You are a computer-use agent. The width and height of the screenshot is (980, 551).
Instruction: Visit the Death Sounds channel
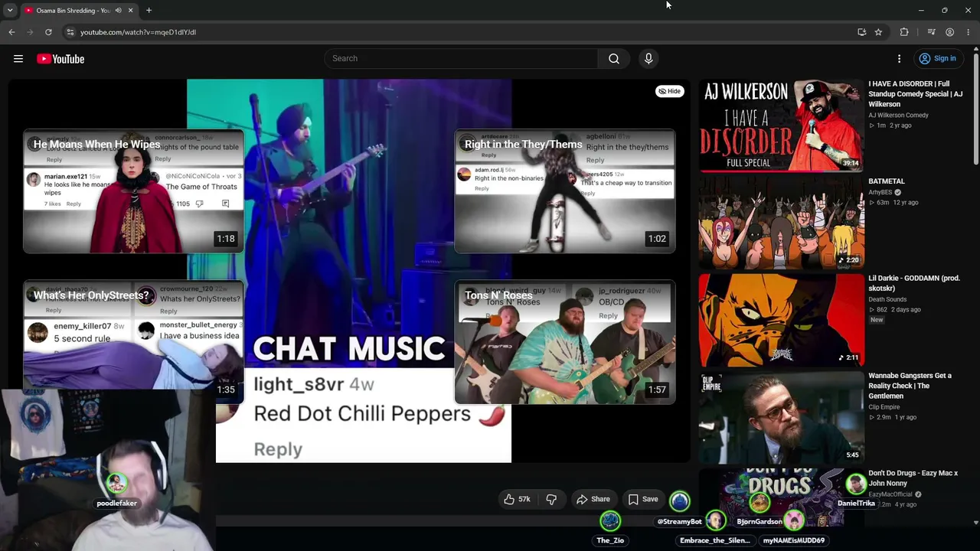pyautogui.click(x=887, y=300)
